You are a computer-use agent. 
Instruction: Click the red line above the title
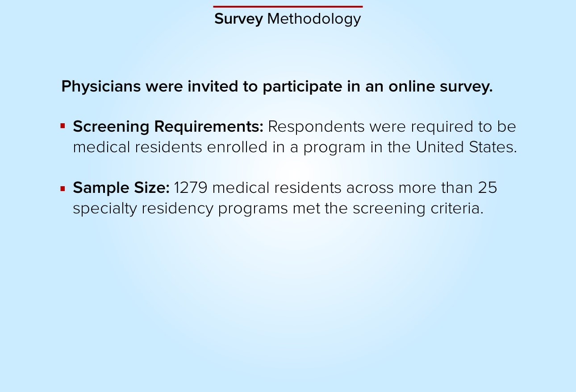tap(288, 7)
